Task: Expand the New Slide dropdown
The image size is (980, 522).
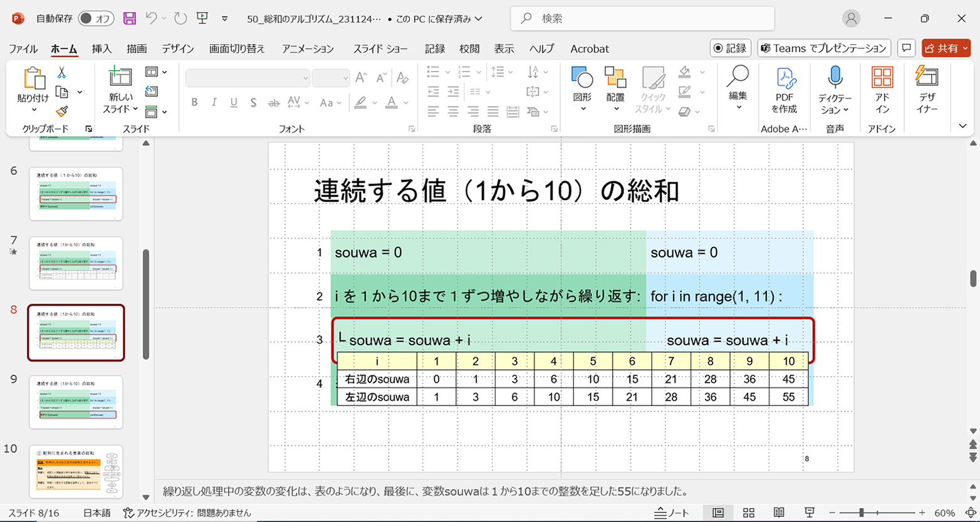Action: click(120, 109)
